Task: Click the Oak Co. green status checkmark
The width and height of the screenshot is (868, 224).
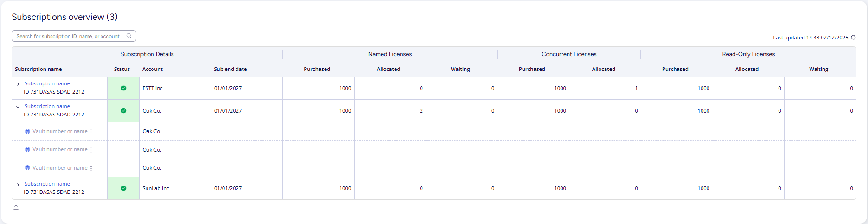Action: pos(123,111)
